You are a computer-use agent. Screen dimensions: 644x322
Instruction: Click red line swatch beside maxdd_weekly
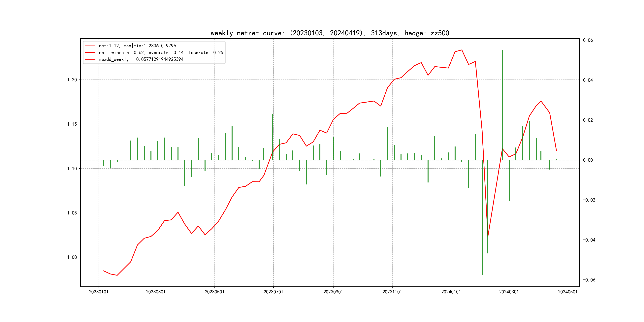(x=90, y=59)
